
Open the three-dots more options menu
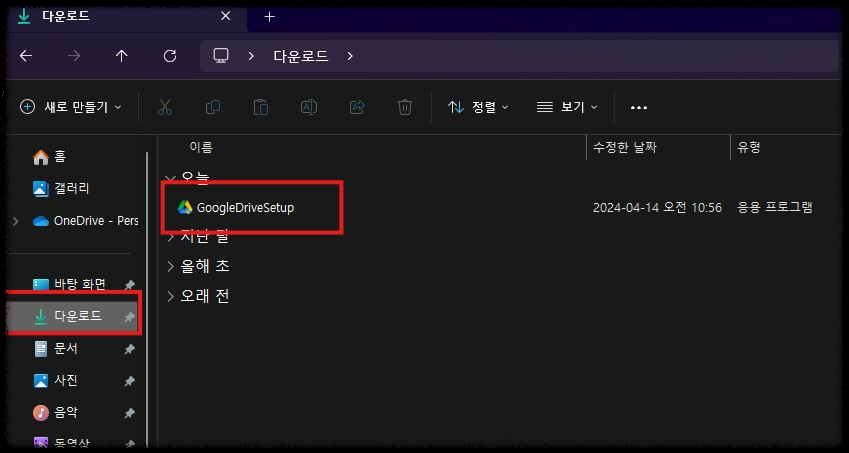[639, 108]
